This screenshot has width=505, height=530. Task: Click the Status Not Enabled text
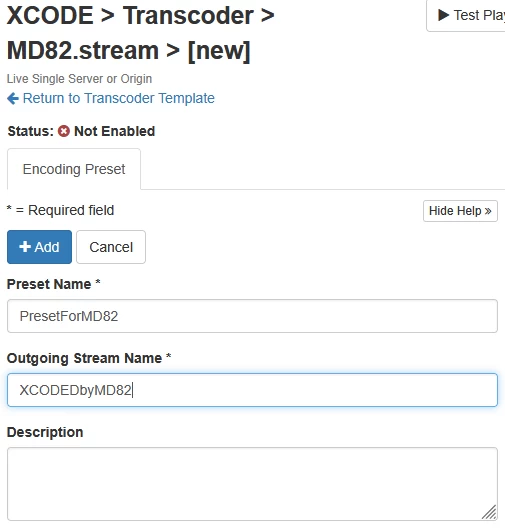(81, 131)
